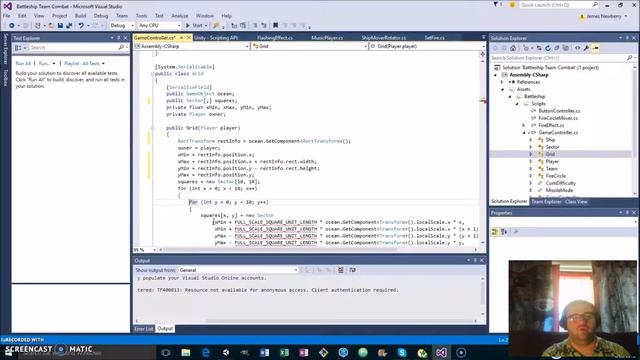The image size is (640, 360).
Task: Click the Start debugging play button
Action: [x=195, y=25]
